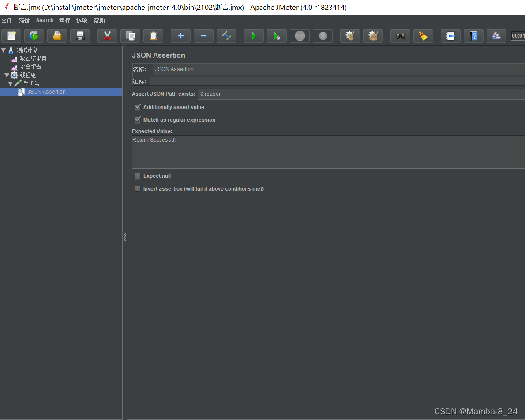This screenshot has height=420, width=525.
Task: Collapse all nodes with minus icon
Action: click(203, 36)
